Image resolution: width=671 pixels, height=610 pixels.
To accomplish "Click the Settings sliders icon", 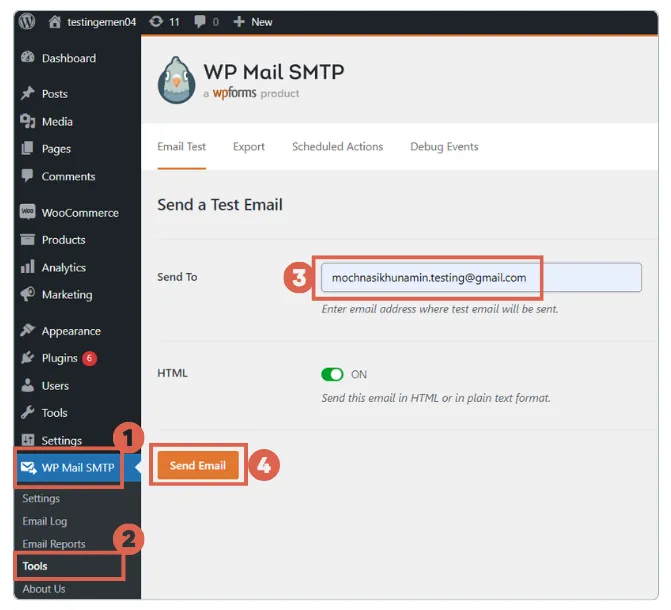I will click(x=27, y=440).
